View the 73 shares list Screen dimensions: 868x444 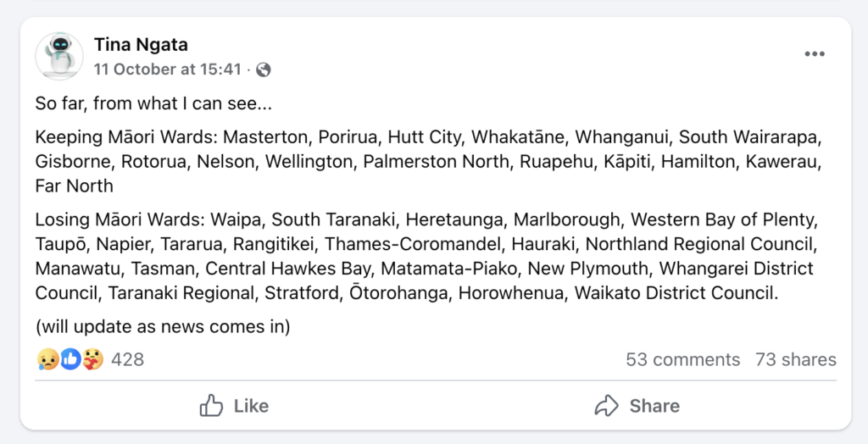(795, 359)
